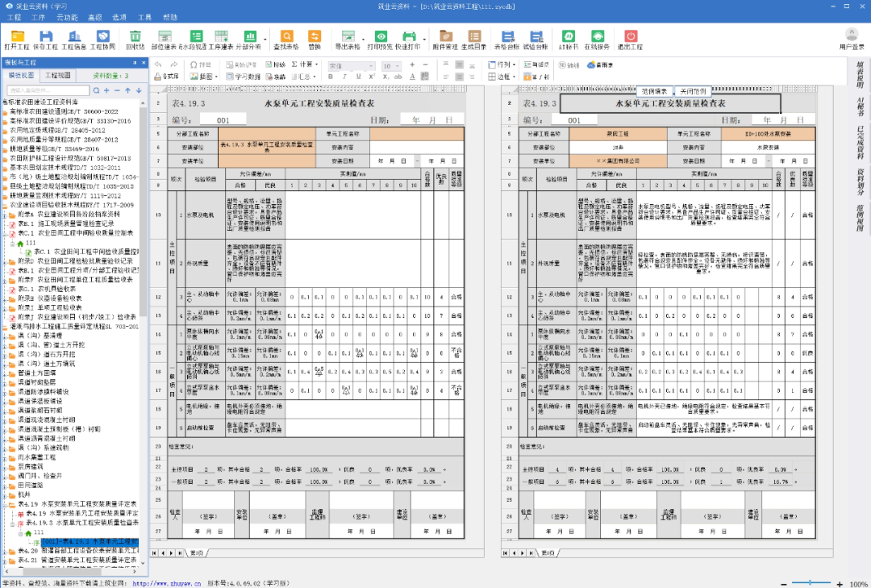Open 打印预览 print preview
The width and height of the screenshot is (871, 588).
[381, 40]
